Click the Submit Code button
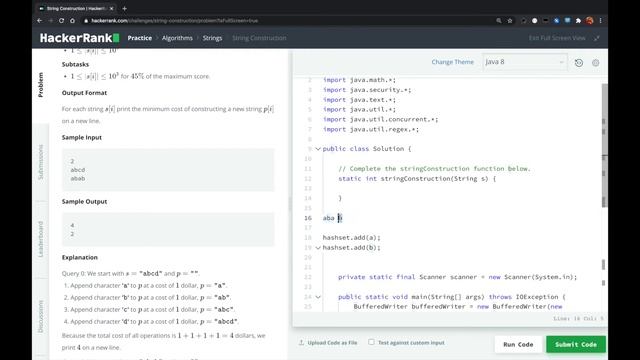This screenshot has height=360, width=640. click(x=576, y=344)
